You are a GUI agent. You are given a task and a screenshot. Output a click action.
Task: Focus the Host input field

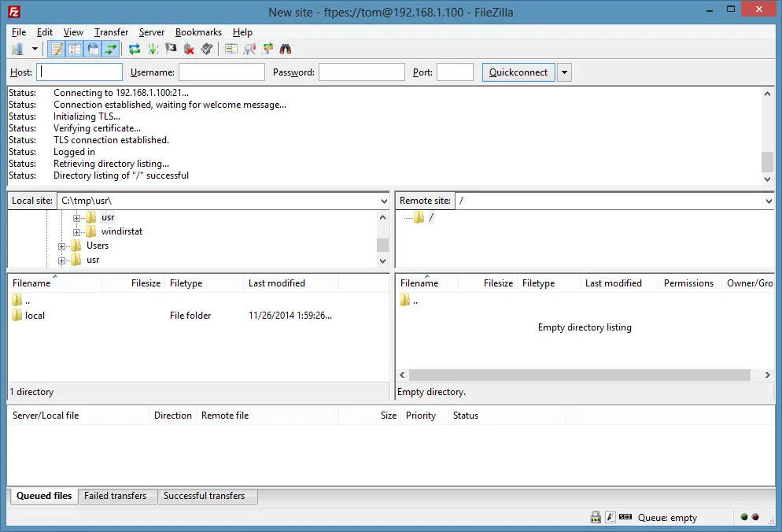79,72
